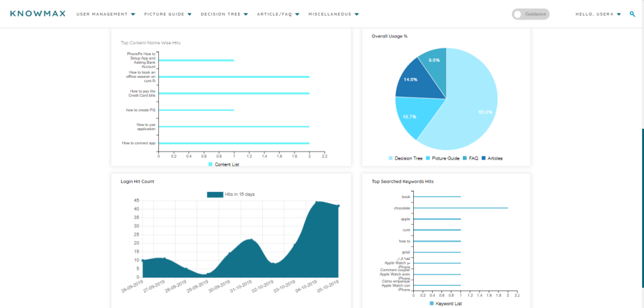This screenshot has width=644, height=308.
Task: Toggle Articles legend entry in pie chart
Action: (x=492, y=158)
